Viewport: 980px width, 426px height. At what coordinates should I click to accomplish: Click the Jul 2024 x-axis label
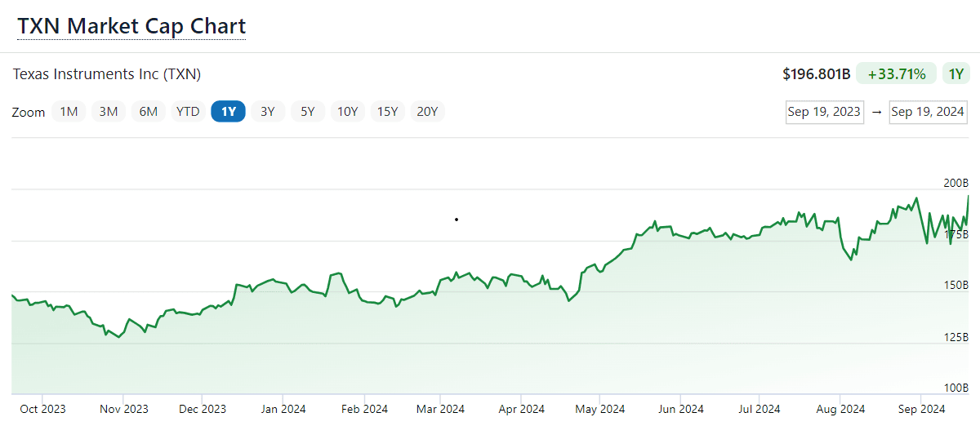758,409
